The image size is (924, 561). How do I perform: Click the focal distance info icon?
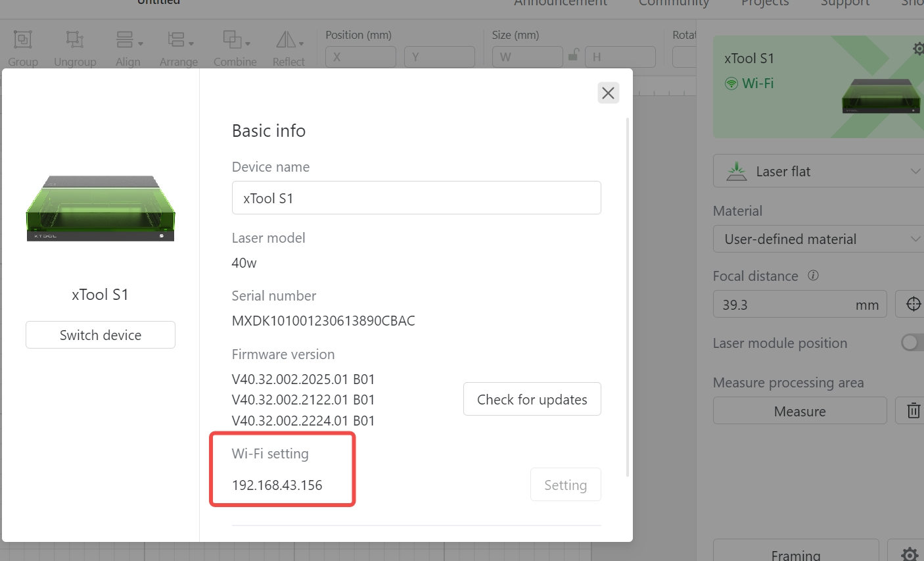(x=813, y=276)
